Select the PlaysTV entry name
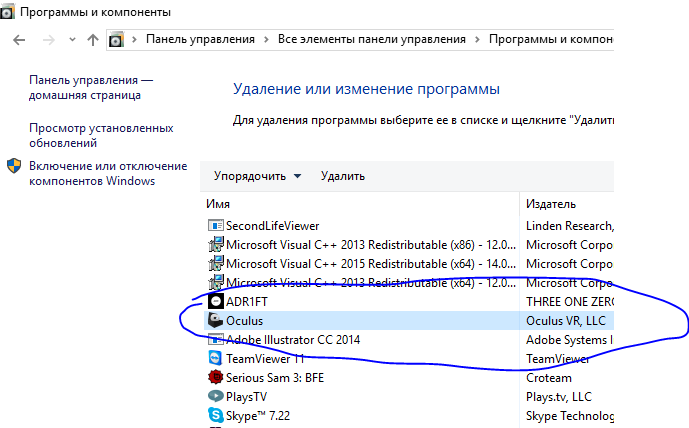Viewport: 689px width, 428px height. coord(246,397)
